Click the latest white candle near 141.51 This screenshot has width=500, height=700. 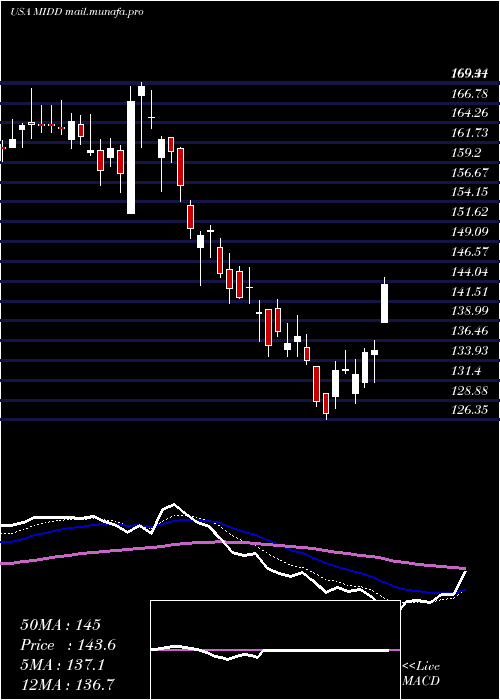pyautogui.click(x=384, y=303)
